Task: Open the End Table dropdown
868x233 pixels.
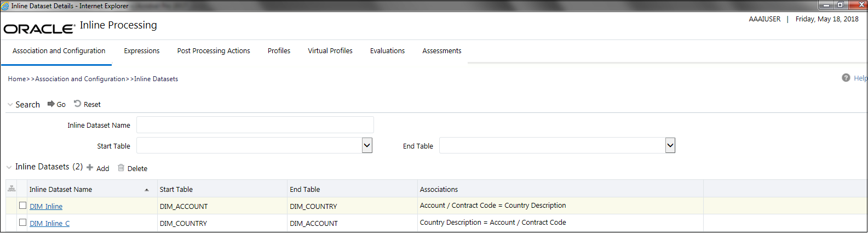Action: (x=670, y=145)
